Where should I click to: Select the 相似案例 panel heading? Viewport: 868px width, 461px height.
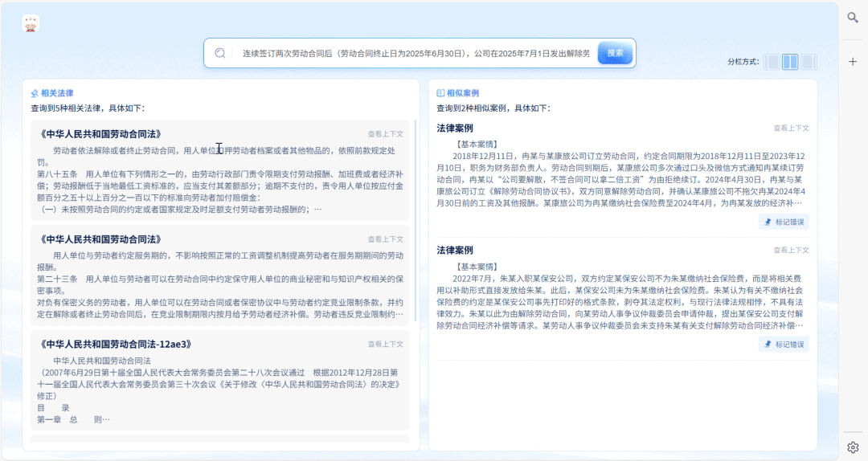[463, 93]
